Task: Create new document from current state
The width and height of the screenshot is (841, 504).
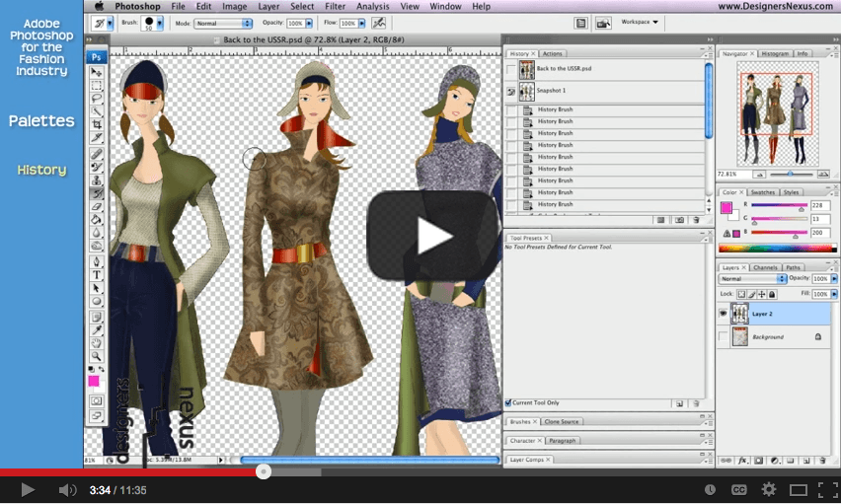Action: pyautogui.click(x=660, y=220)
